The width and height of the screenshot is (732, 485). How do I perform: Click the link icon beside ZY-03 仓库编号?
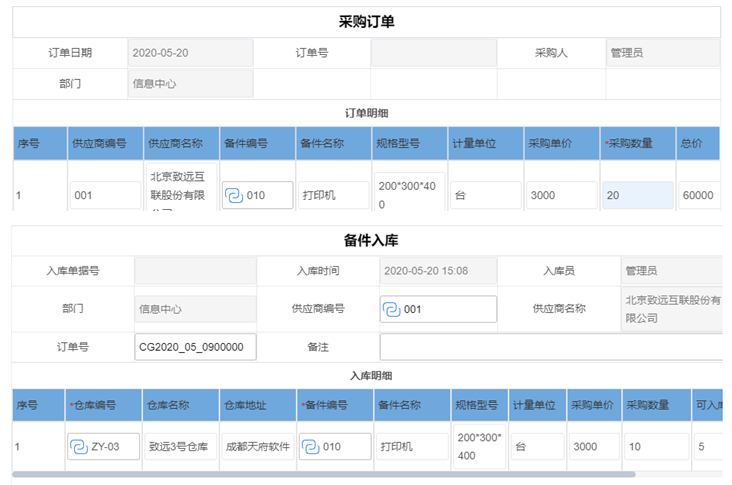(x=78, y=447)
